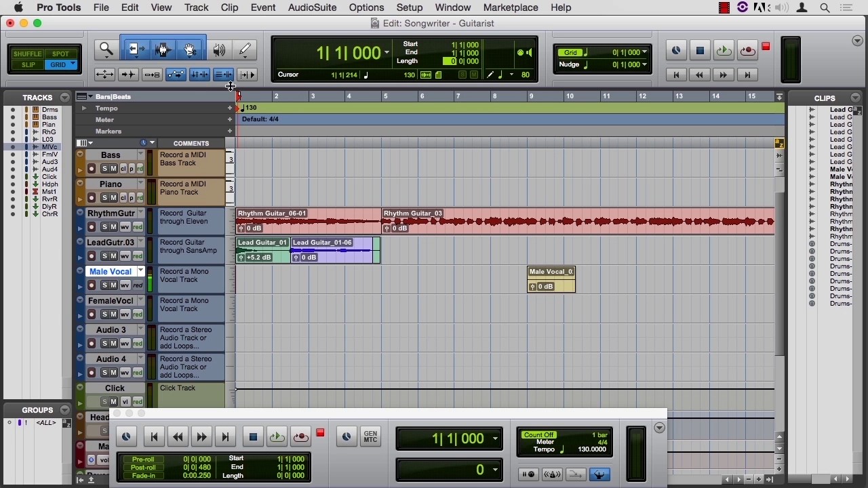Click Record in the top transport
Screen dimensions: 868x488
pos(747,51)
